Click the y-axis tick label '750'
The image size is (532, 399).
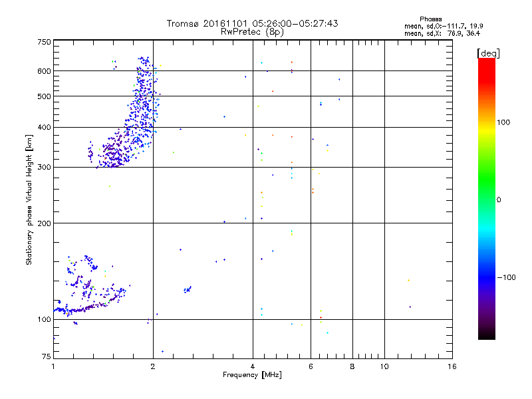(x=44, y=42)
